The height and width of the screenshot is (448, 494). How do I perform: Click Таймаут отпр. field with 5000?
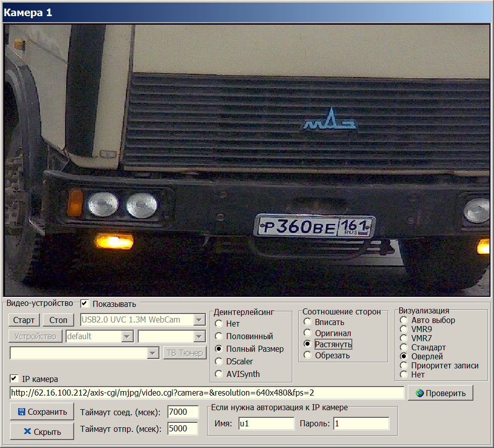(182, 428)
